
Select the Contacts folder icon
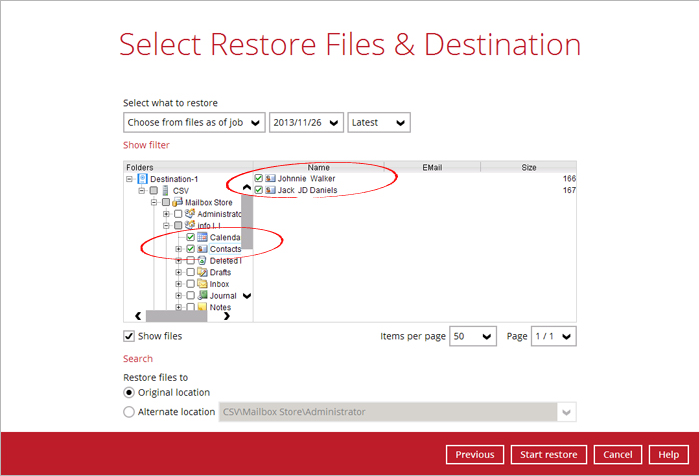pyautogui.click(x=202, y=249)
